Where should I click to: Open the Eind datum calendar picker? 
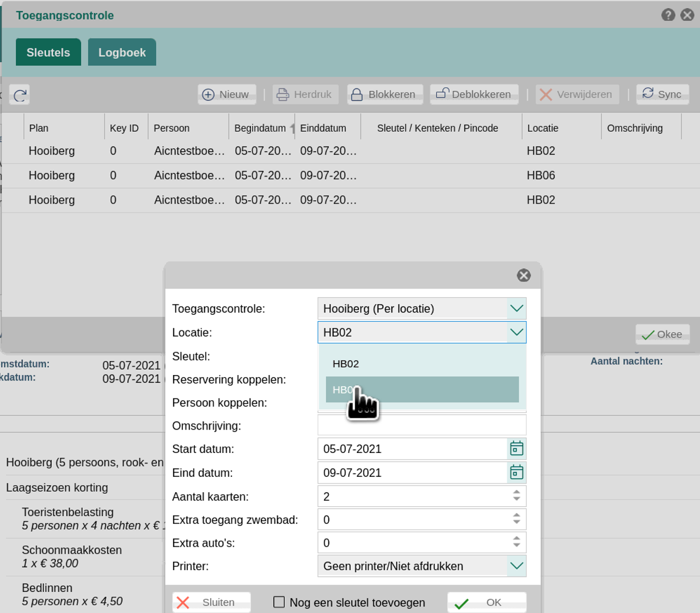tap(517, 472)
